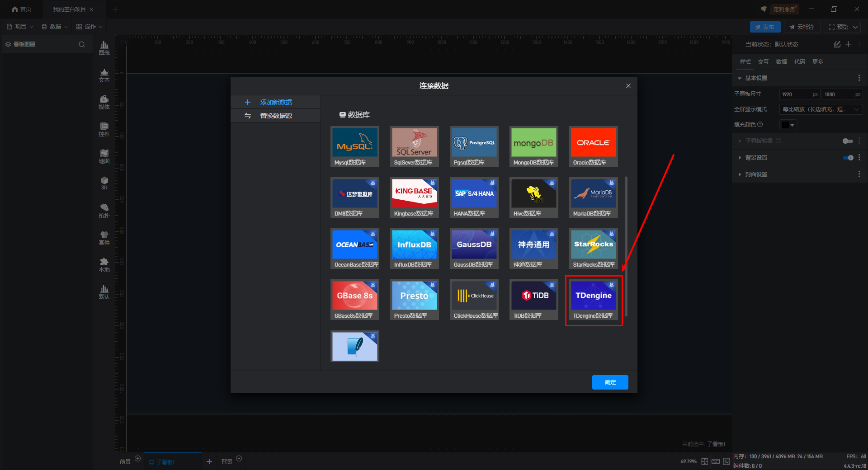
Task: Click the 预览 preview button
Action: [x=839, y=27]
